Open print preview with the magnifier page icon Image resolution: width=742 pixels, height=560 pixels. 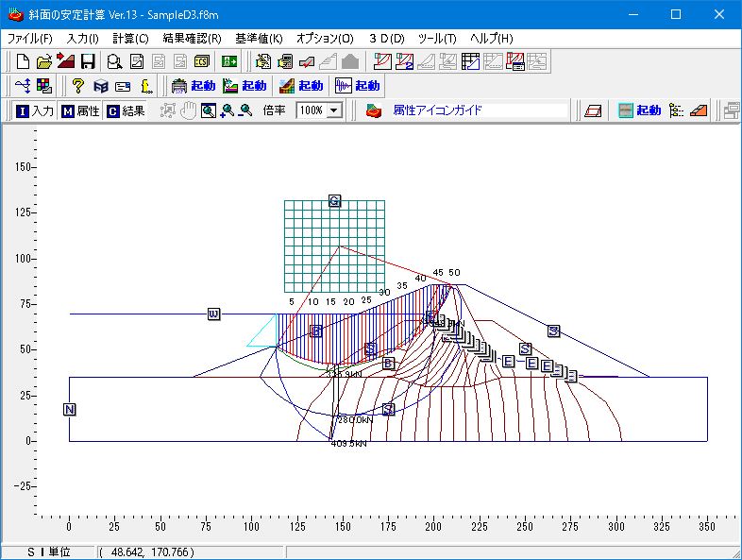(114, 61)
